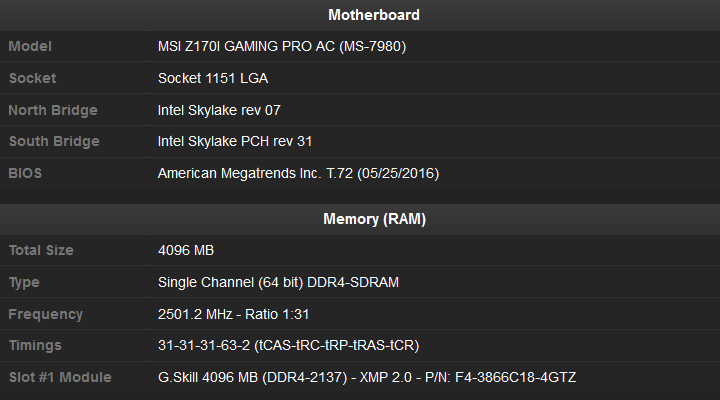Click the BIOS row label
This screenshot has width=720, height=400.
[26, 173]
